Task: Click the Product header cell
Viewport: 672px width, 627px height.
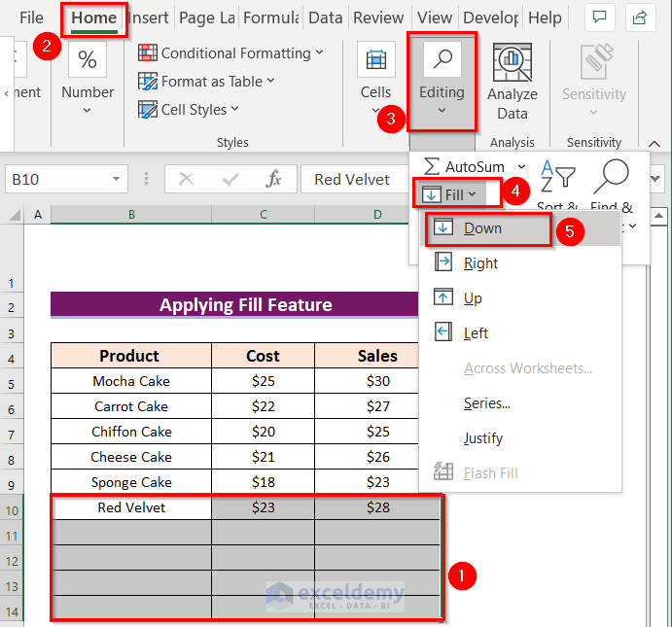Action: 131,356
